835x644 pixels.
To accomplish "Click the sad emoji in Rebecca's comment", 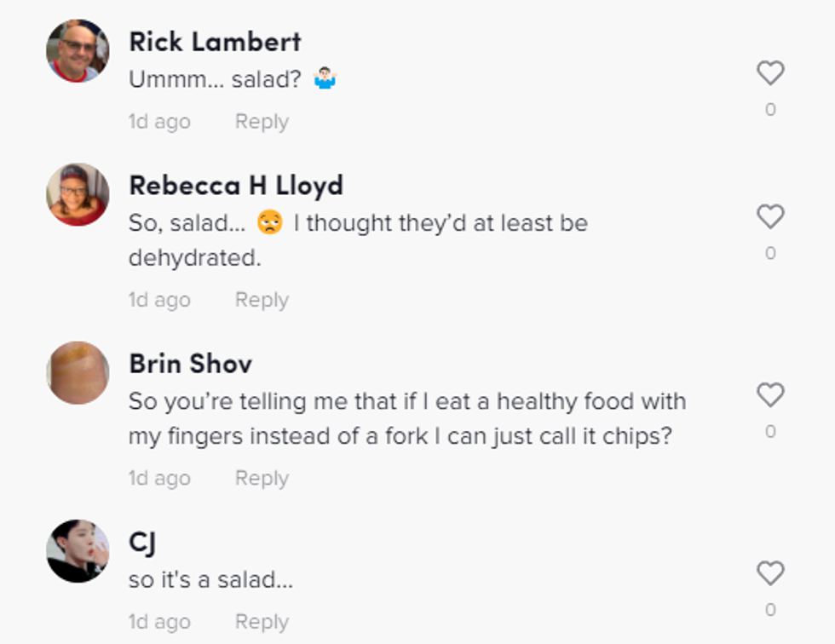I will [270, 223].
